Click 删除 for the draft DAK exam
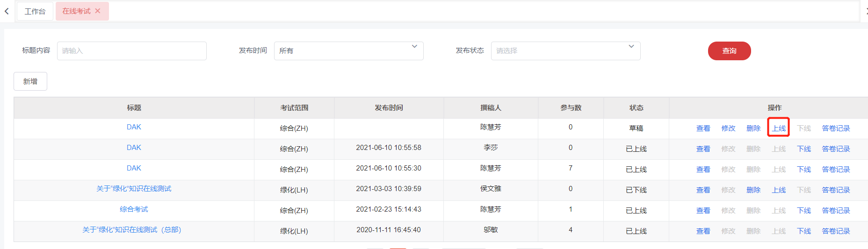Image resolution: width=868 pixels, height=249 pixels. click(753, 128)
